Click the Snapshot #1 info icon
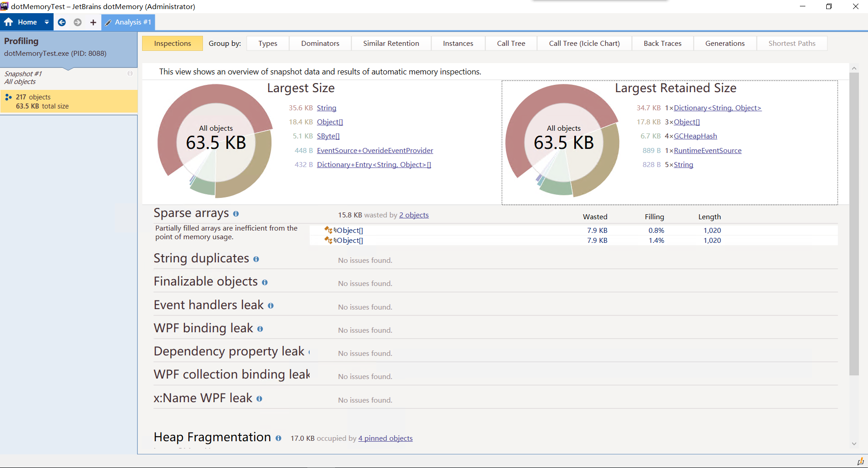Image resolution: width=868 pixels, height=468 pixels. click(130, 74)
